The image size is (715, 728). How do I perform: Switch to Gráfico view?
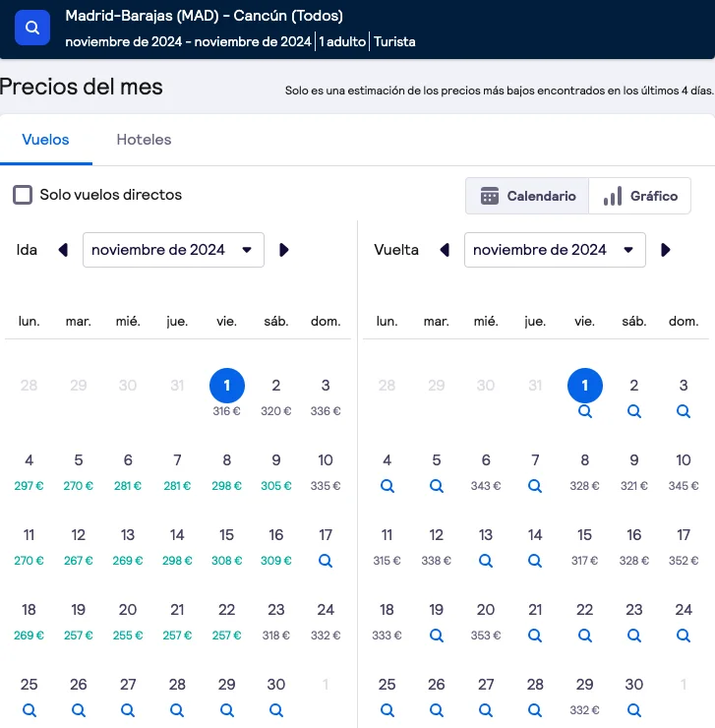(640, 196)
